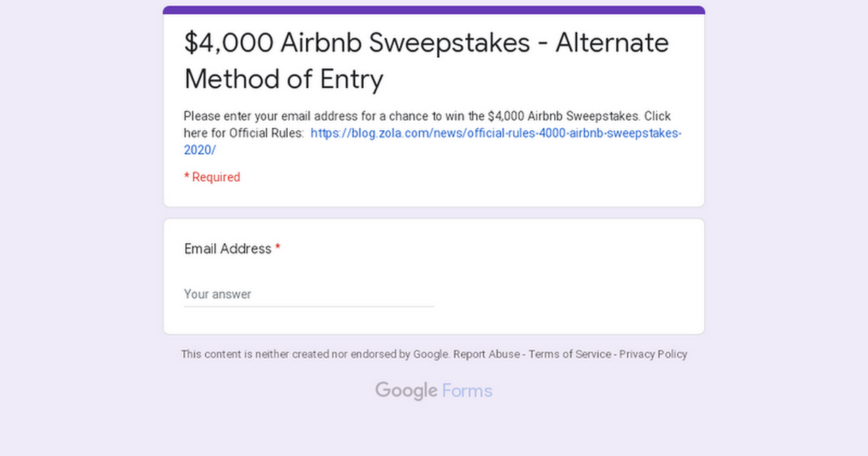Click the '2020/' end of the rules link

pos(200,151)
